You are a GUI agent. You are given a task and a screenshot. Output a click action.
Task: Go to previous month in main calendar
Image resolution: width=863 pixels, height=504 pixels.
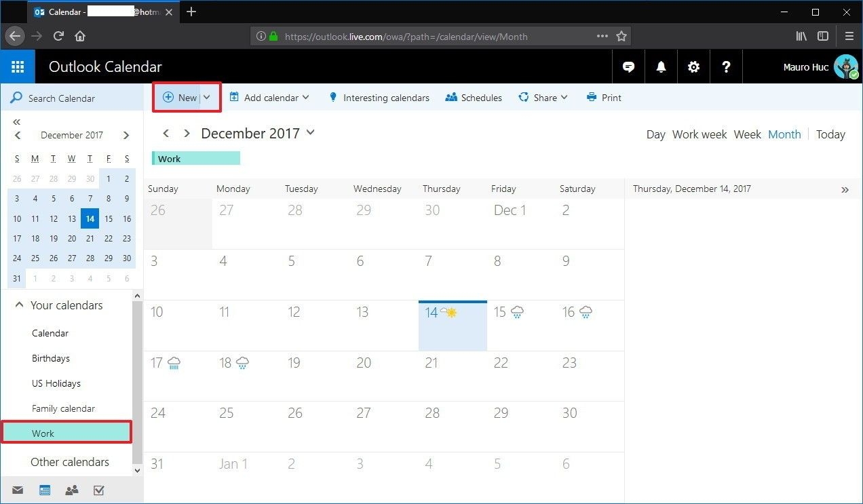pyautogui.click(x=166, y=134)
